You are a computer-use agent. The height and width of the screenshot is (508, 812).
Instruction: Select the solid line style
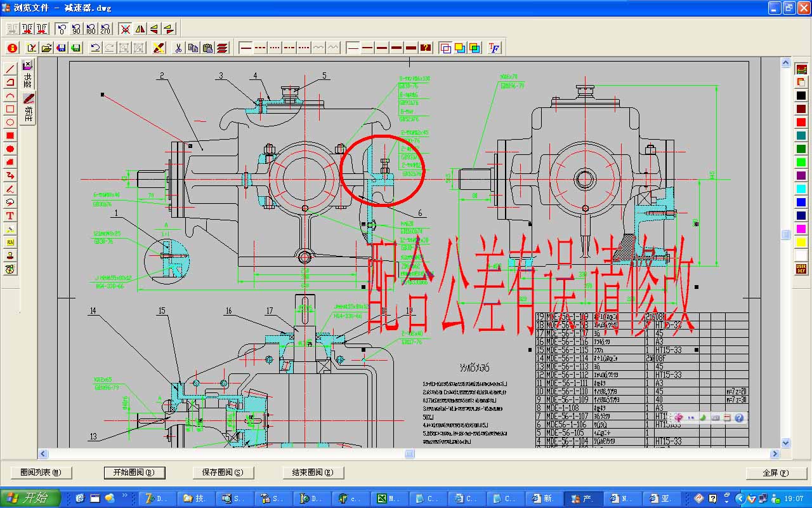click(246, 48)
